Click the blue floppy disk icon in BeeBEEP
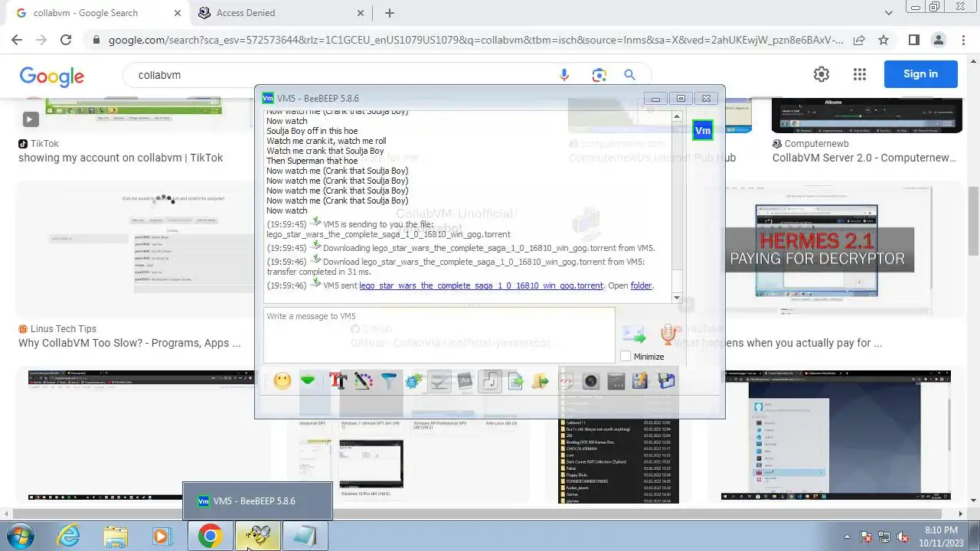This screenshot has width=980, height=551. pos(666,380)
